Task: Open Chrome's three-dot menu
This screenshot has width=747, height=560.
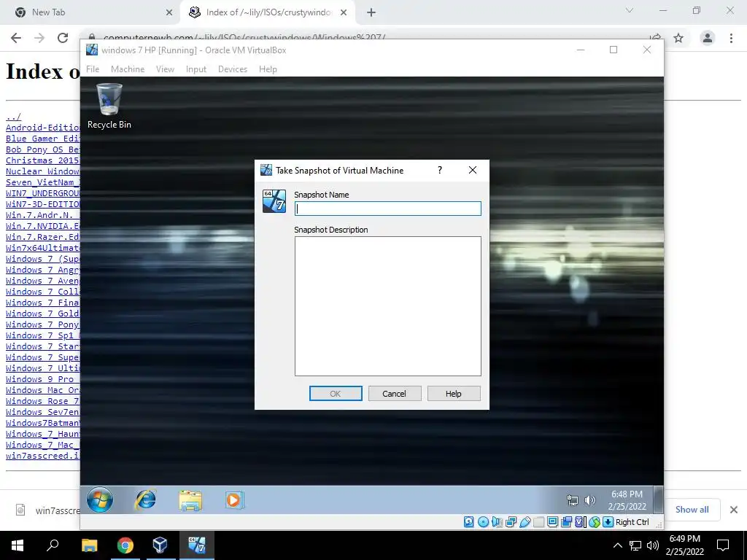Action: point(731,38)
